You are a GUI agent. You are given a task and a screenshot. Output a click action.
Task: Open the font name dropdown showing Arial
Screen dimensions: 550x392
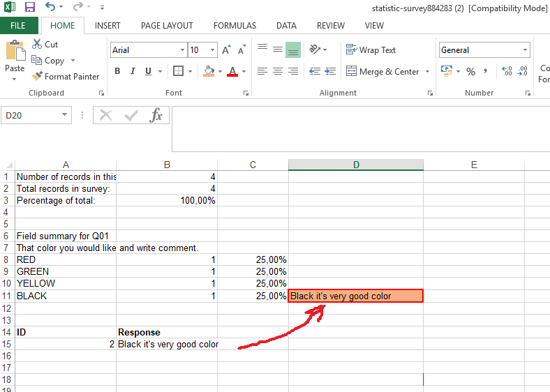182,50
